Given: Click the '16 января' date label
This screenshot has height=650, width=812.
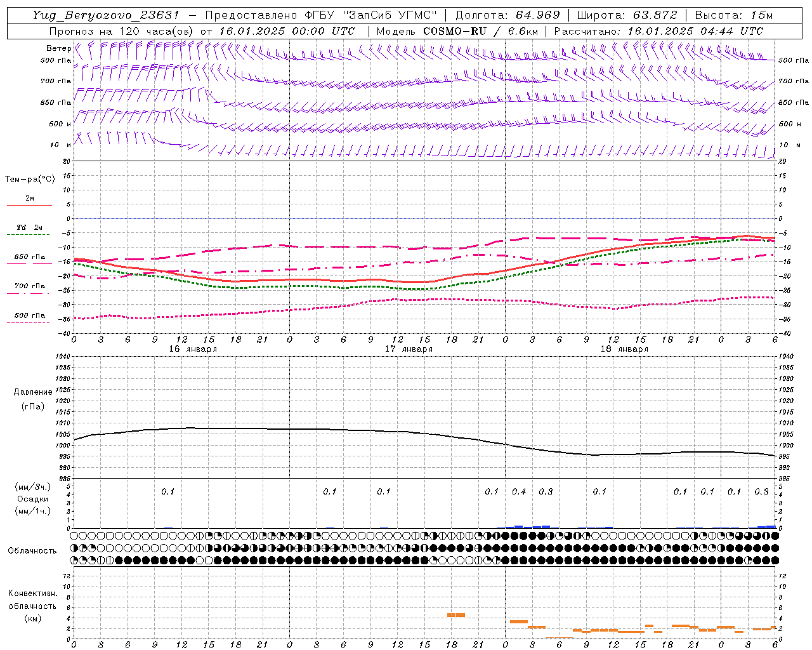Looking at the screenshot, I should tap(193, 349).
